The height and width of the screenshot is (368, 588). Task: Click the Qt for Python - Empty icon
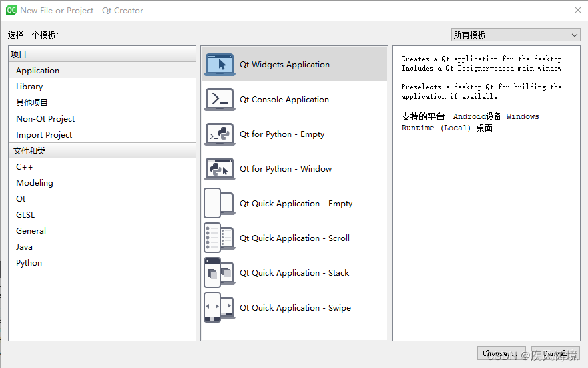click(220, 134)
